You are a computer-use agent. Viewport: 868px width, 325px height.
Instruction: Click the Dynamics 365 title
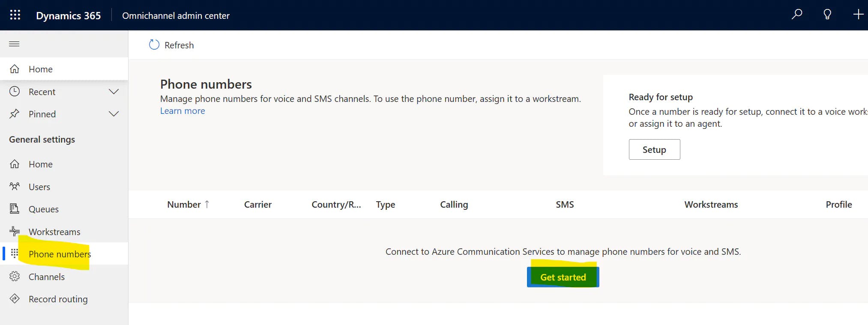point(69,15)
